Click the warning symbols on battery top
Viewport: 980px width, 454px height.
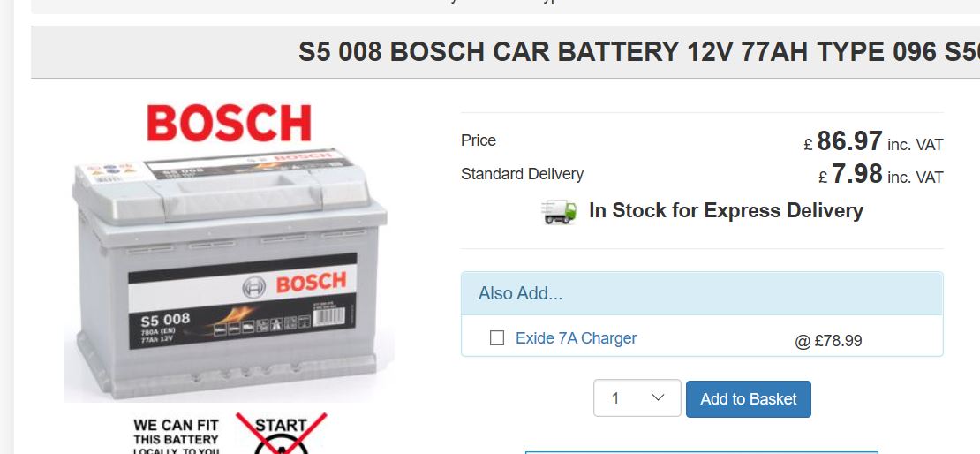click(112, 170)
